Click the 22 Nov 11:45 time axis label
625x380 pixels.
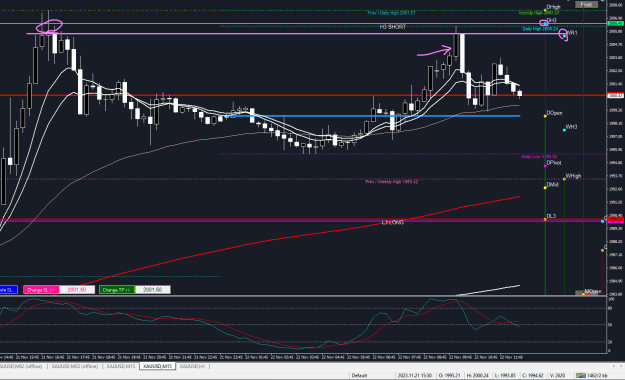511,357
